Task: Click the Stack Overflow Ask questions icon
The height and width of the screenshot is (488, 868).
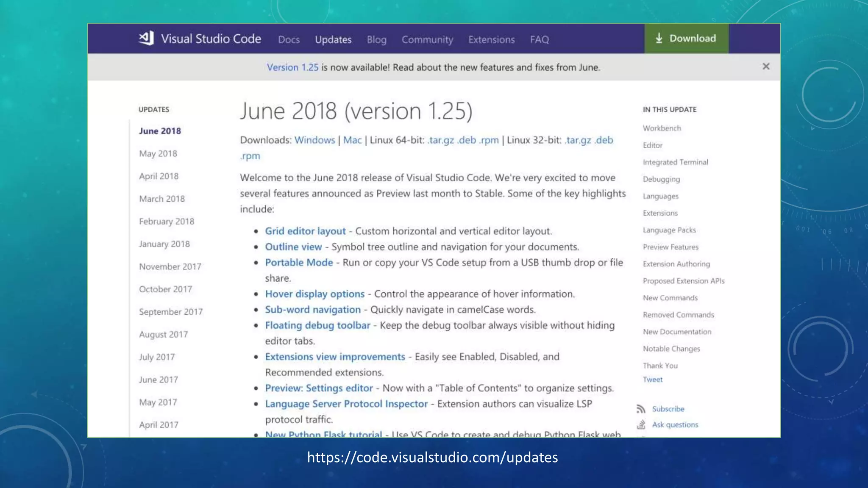Action: [x=641, y=424]
